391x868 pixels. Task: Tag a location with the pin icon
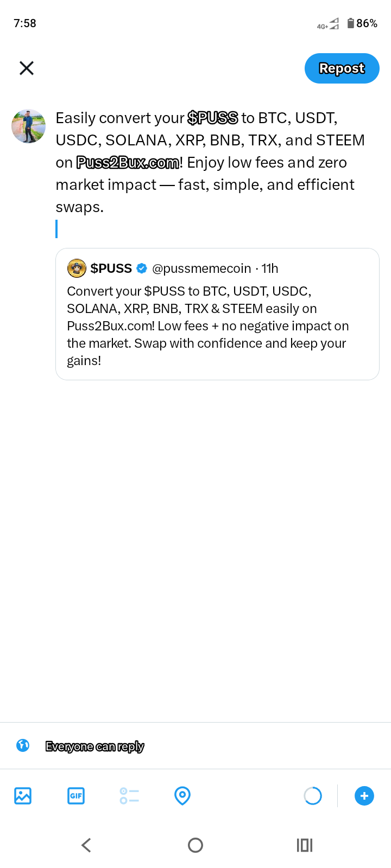pos(182,796)
